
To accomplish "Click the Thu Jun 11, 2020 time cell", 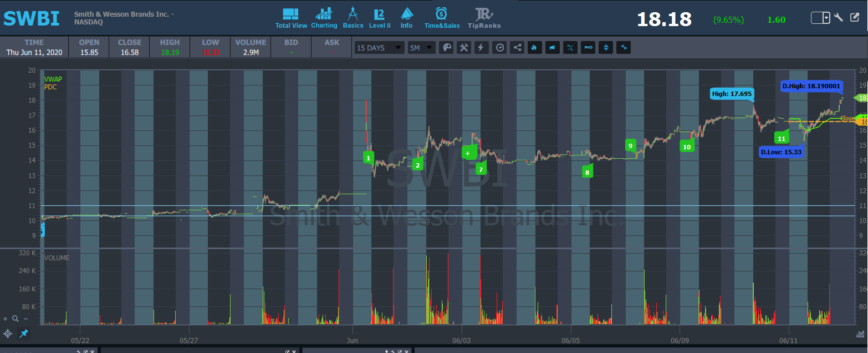I will click(x=34, y=47).
